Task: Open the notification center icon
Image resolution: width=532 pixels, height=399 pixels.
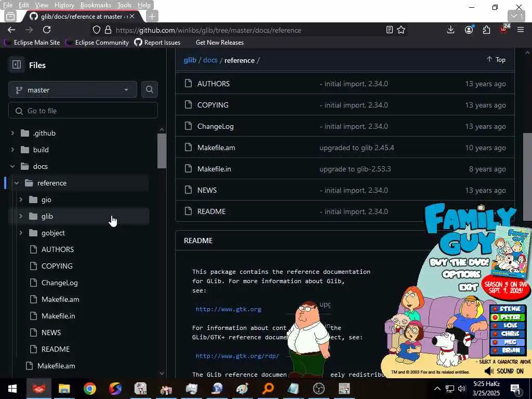Action: (x=515, y=390)
